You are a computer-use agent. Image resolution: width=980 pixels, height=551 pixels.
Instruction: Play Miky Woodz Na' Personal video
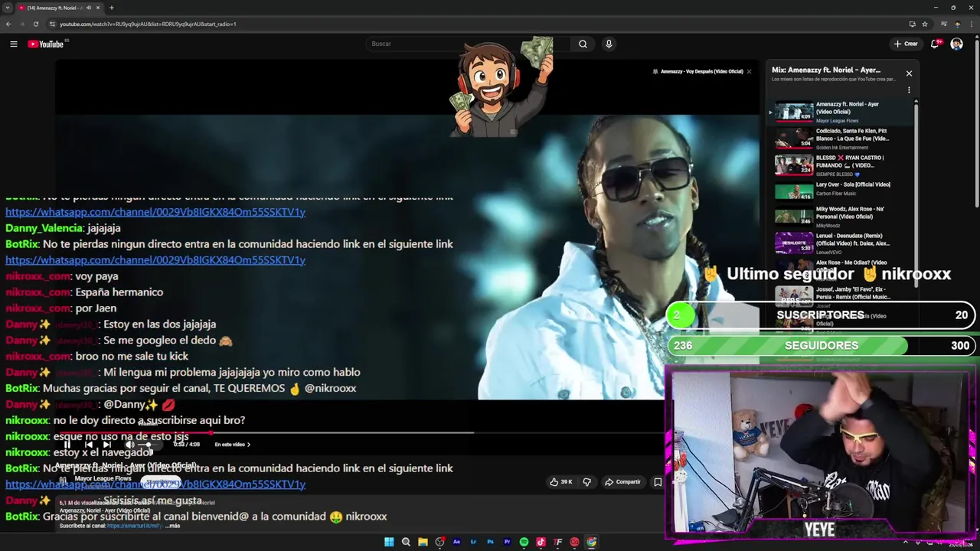point(840,217)
